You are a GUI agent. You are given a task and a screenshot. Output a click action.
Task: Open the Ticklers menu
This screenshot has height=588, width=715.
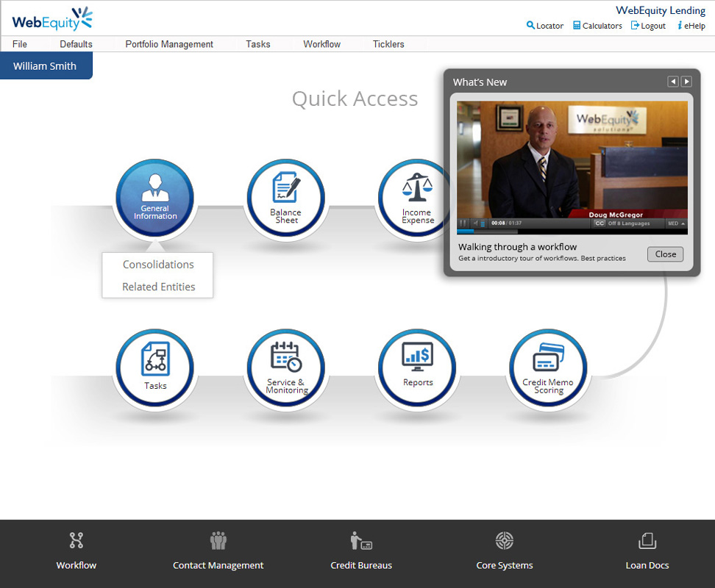tap(388, 44)
